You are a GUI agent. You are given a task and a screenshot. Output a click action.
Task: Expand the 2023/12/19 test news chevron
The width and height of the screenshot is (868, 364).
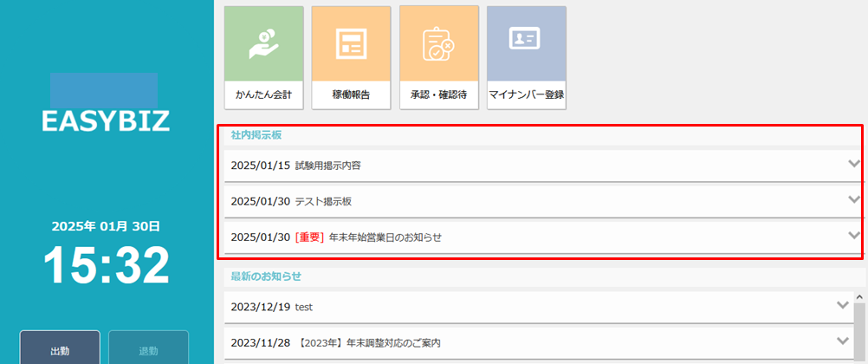click(842, 306)
